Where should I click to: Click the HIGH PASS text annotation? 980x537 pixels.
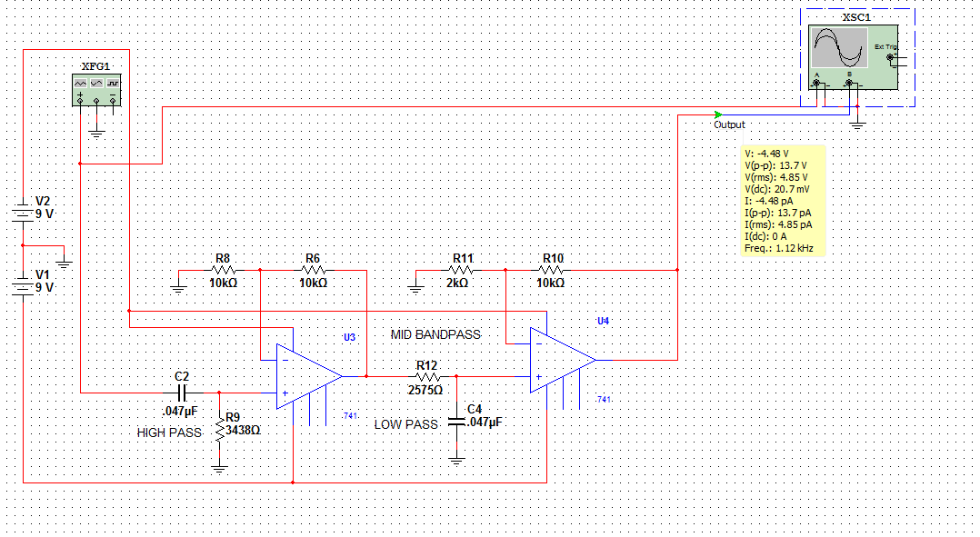[169, 433]
